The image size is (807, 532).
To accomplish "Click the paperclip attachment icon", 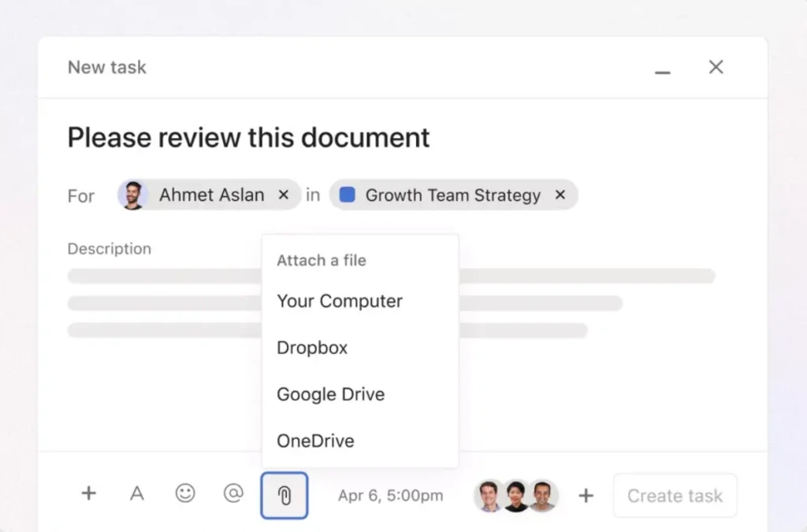I will click(284, 496).
